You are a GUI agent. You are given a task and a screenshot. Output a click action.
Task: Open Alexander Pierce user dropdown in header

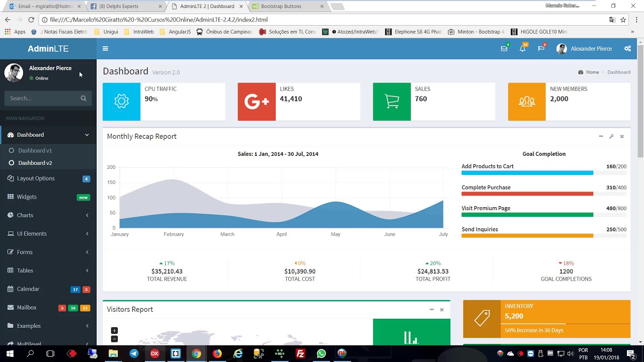pyautogui.click(x=584, y=49)
